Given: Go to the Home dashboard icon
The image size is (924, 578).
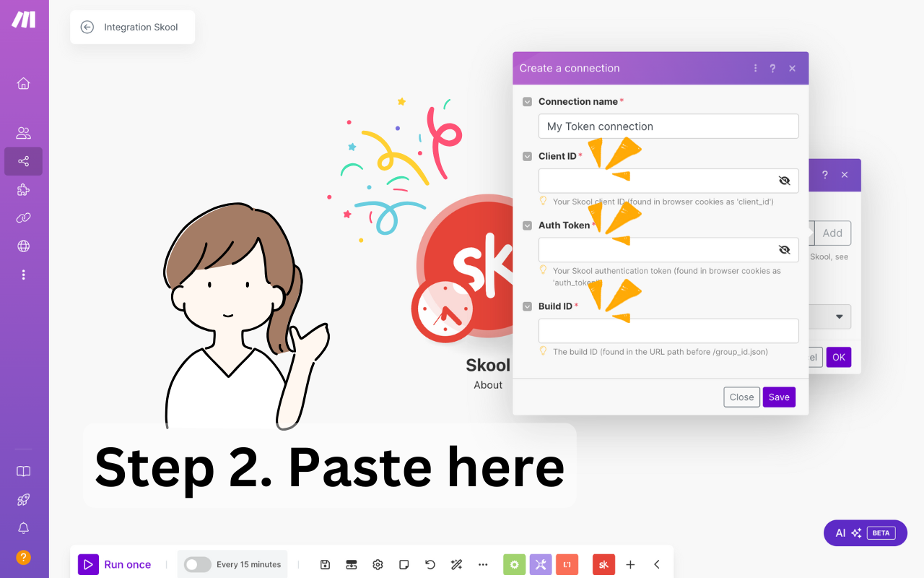Looking at the screenshot, I should coord(23,83).
